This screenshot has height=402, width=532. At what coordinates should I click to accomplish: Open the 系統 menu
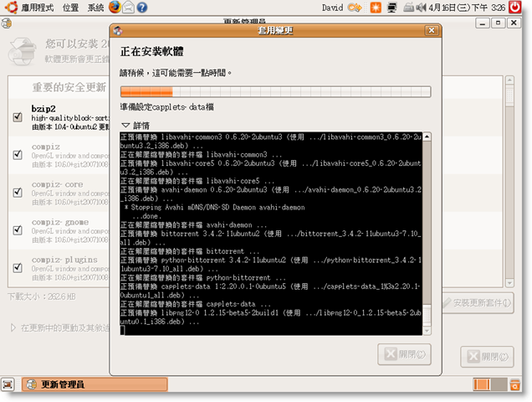[x=95, y=8]
